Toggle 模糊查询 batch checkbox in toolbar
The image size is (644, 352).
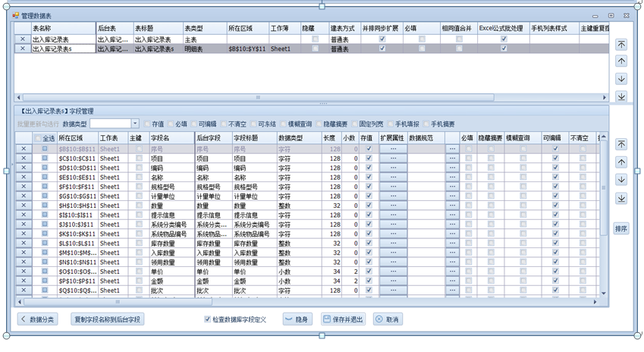pos(284,124)
